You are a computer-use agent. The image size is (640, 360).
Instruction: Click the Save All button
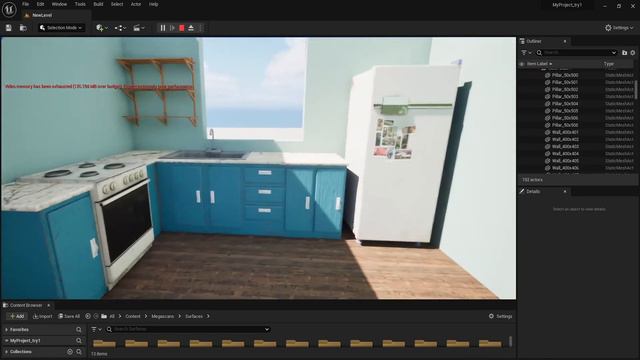click(69, 316)
